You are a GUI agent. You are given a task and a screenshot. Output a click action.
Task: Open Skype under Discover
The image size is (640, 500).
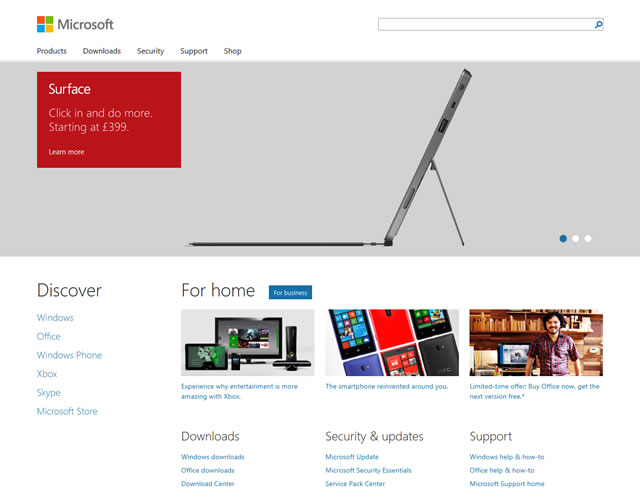point(49,393)
